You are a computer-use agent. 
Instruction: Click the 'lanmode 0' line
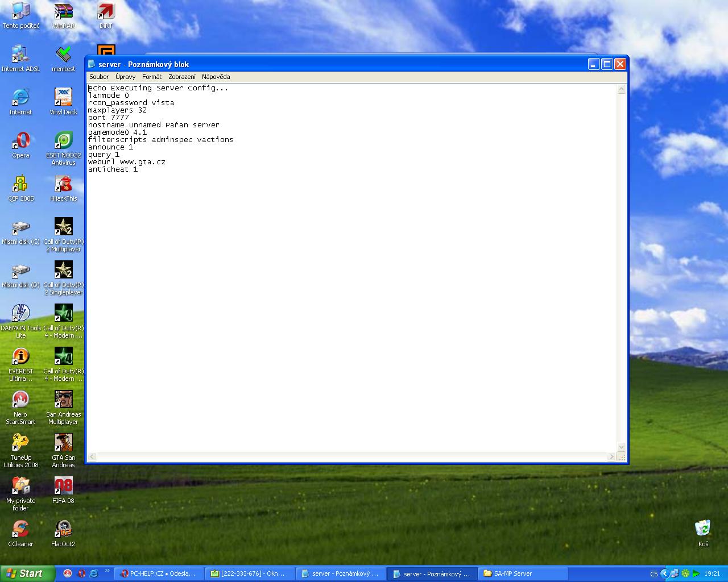pyautogui.click(x=109, y=95)
